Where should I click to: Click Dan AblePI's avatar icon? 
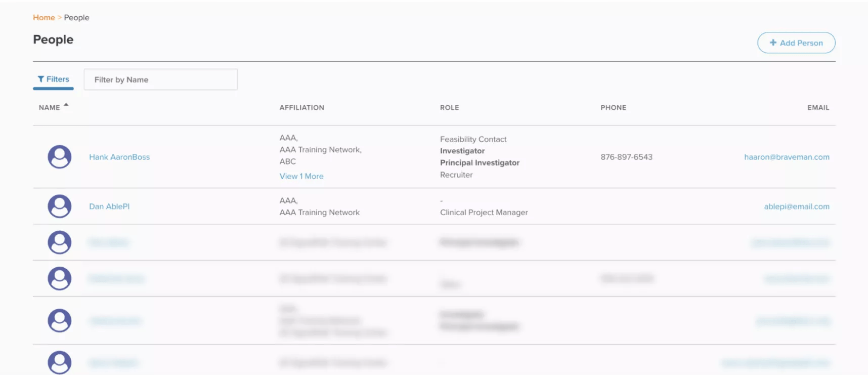click(x=60, y=206)
